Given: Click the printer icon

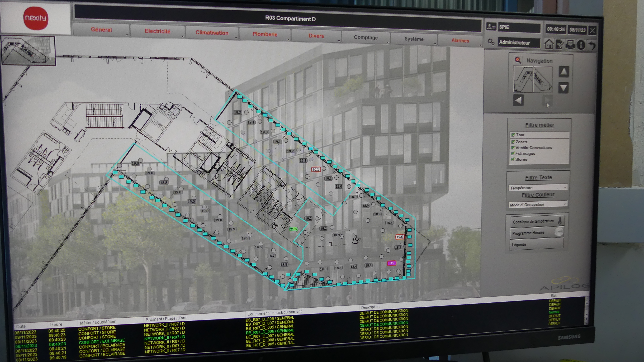Looking at the screenshot, I should pos(570,44).
